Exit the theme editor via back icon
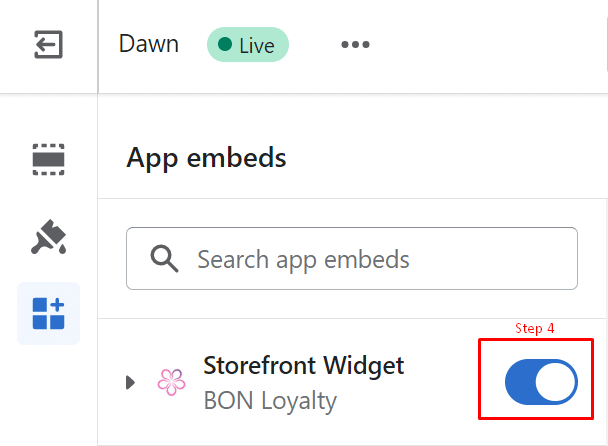 (x=48, y=45)
